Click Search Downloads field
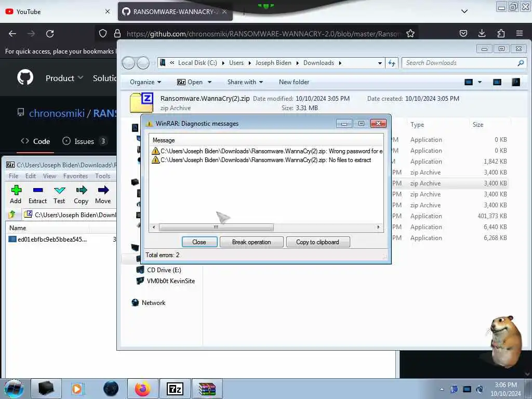Viewport: 532px width, 399px height. (464, 63)
